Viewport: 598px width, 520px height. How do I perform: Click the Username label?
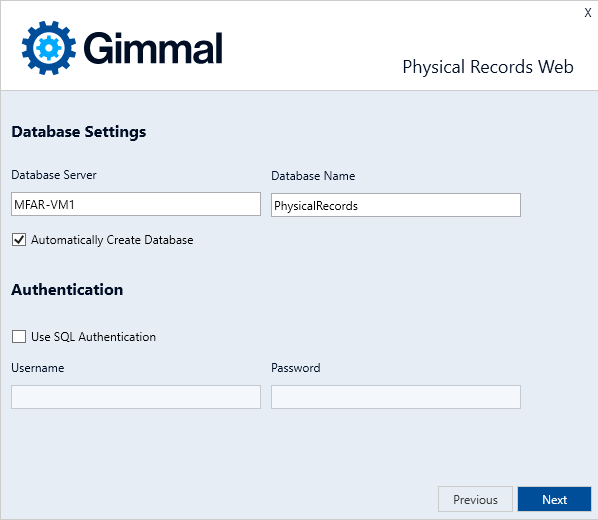(x=38, y=368)
